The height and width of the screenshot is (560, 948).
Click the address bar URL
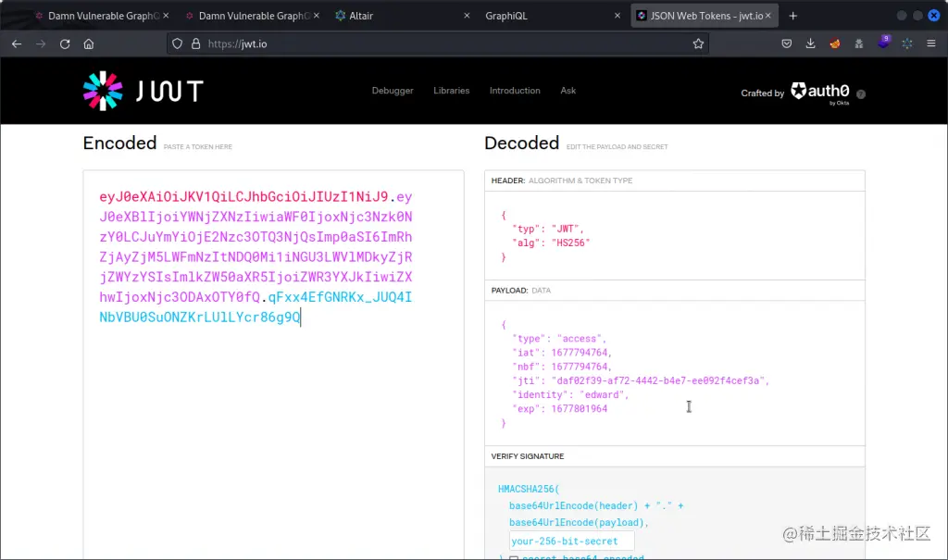(237, 44)
